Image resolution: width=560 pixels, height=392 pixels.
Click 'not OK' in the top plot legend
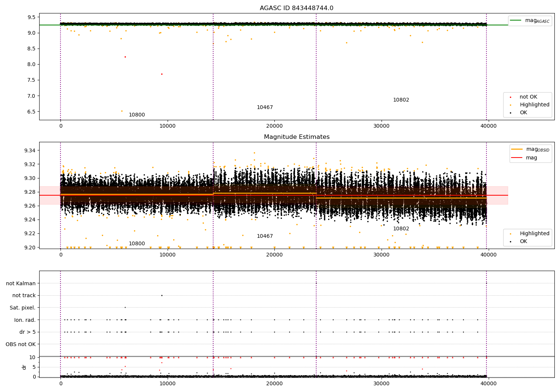[x=528, y=97]
